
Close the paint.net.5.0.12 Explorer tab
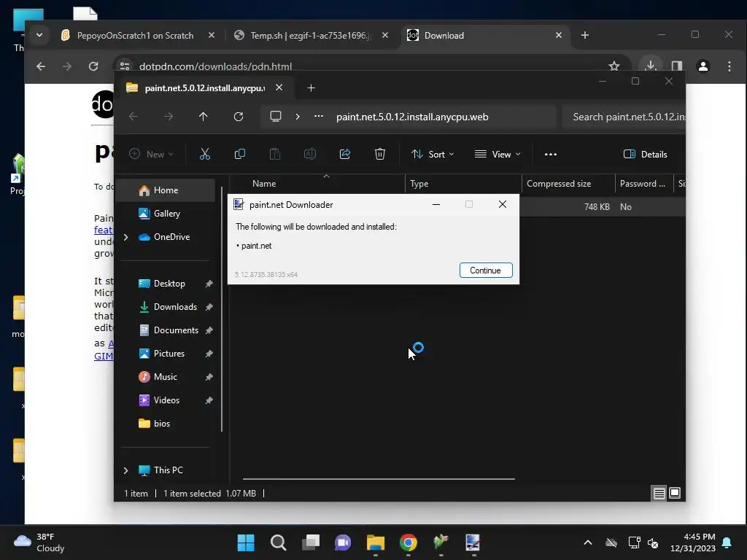point(279,87)
